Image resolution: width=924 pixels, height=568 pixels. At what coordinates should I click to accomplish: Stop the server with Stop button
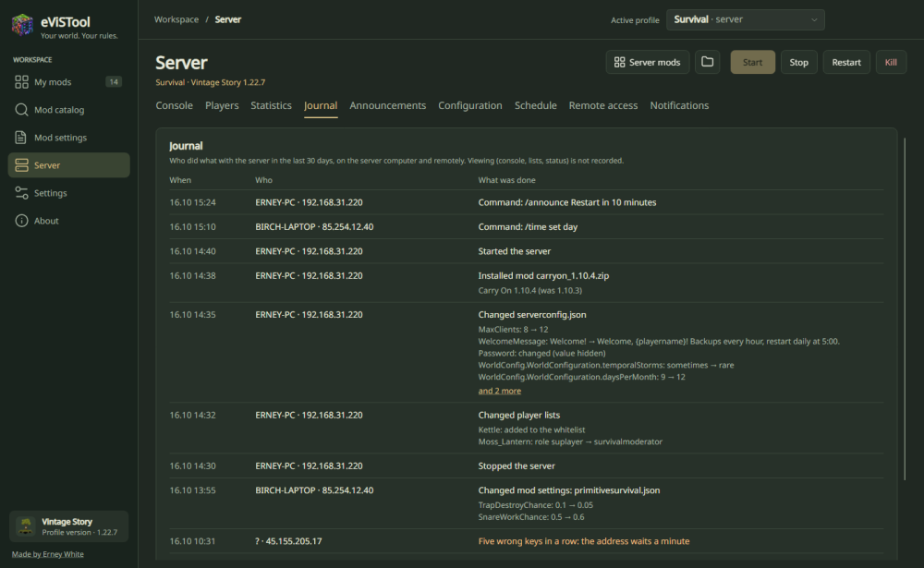799,62
